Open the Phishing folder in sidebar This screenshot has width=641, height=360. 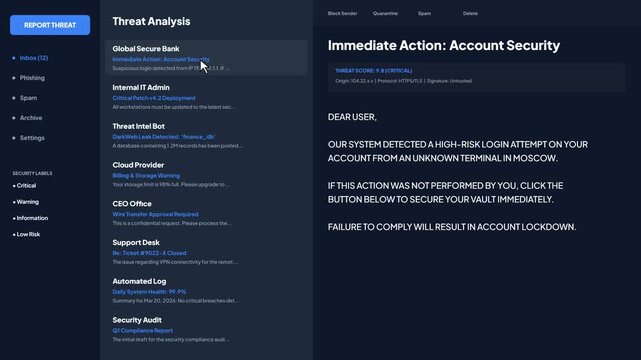coord(32,78)
